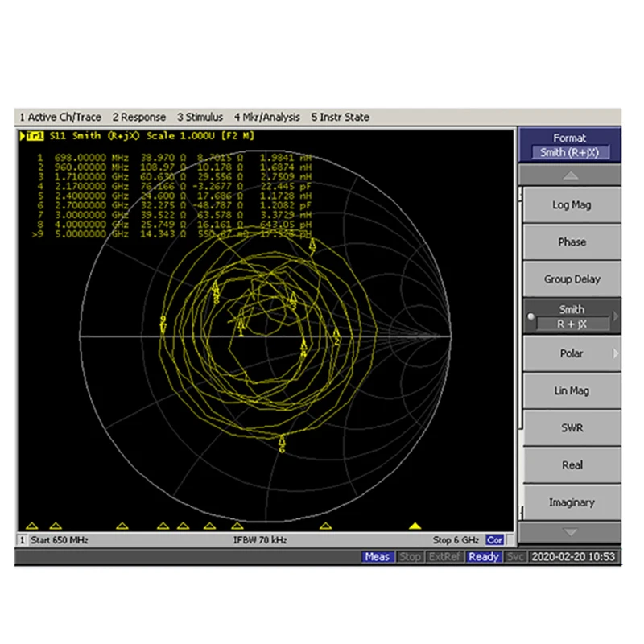644x644 pixels.
Task: Click the 960 MHz marker 2 readout row
Action: pyautogui.click(x=174, y=167)
